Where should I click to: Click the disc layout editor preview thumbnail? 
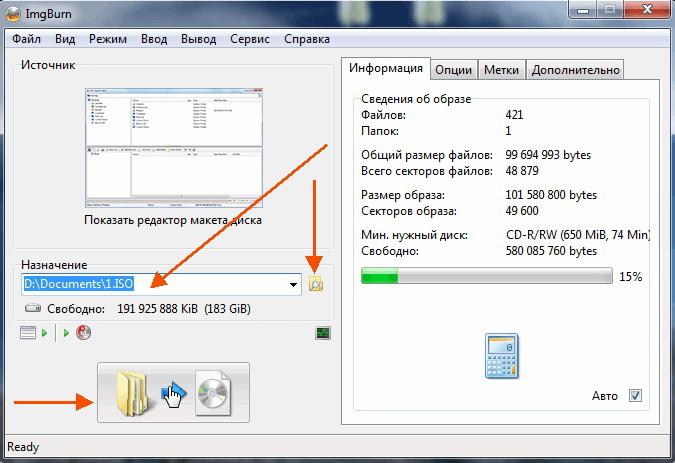point(173,148)
